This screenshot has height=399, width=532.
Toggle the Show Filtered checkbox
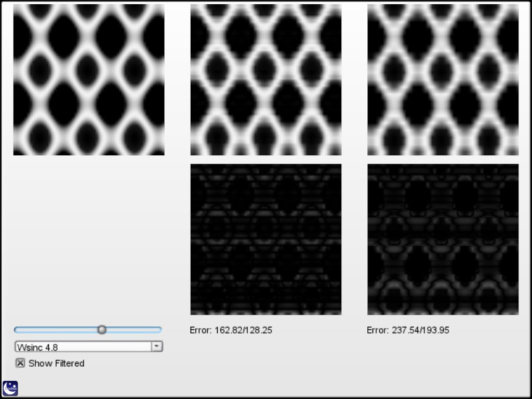pyautogui.click(x=20, y=363)
